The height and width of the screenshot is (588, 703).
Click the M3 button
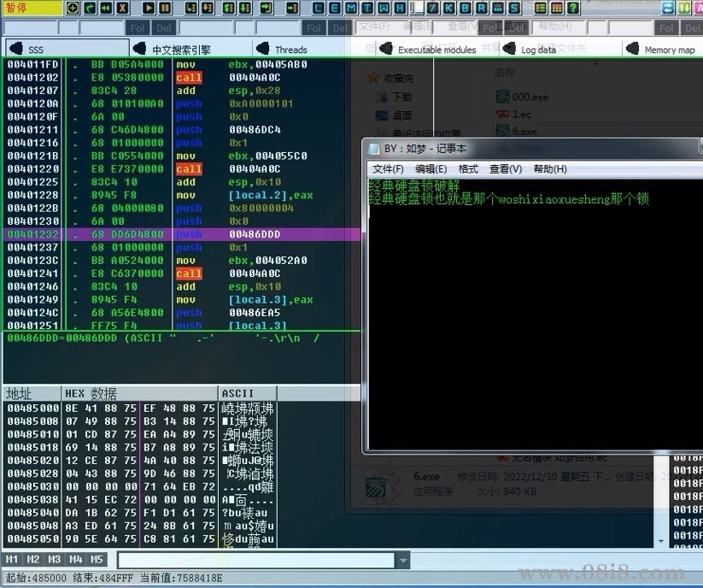point(55,559)
